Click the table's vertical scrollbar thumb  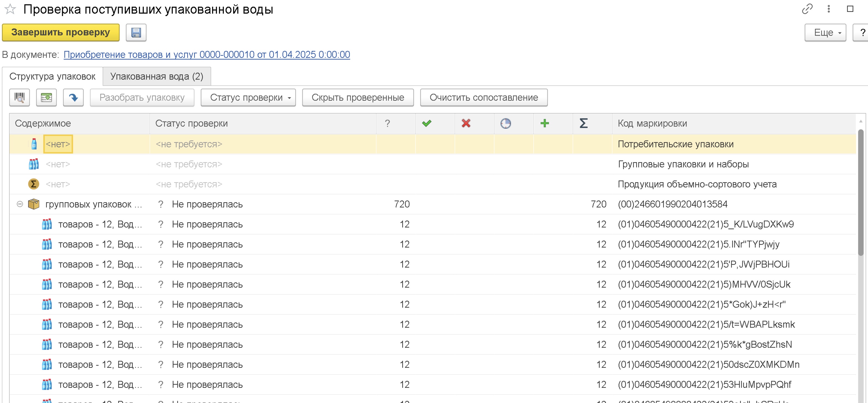[861, 192]
